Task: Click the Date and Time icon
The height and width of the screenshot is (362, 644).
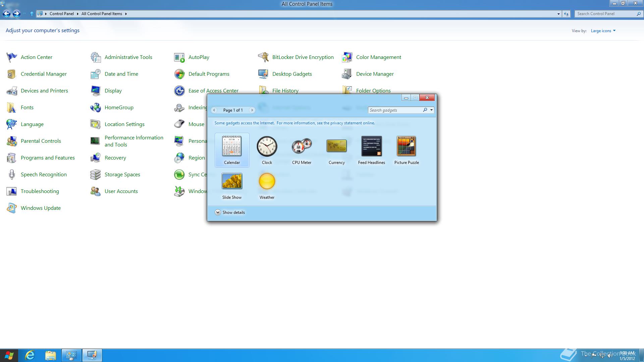Action: click(x=96, y=74)
